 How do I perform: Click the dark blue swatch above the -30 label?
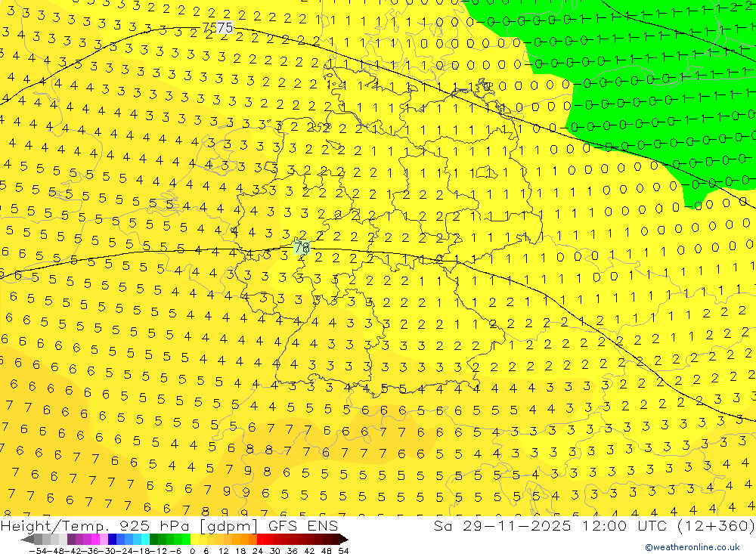point(112,539)
